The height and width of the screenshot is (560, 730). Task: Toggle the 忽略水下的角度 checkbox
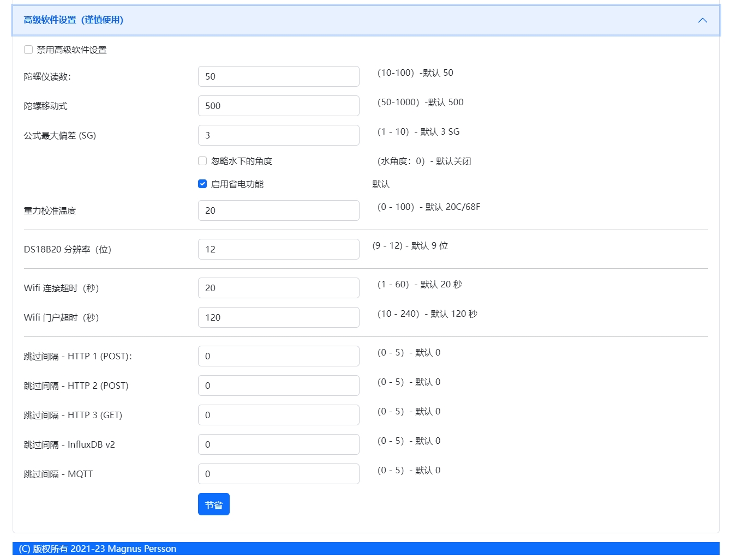(202, 161)
